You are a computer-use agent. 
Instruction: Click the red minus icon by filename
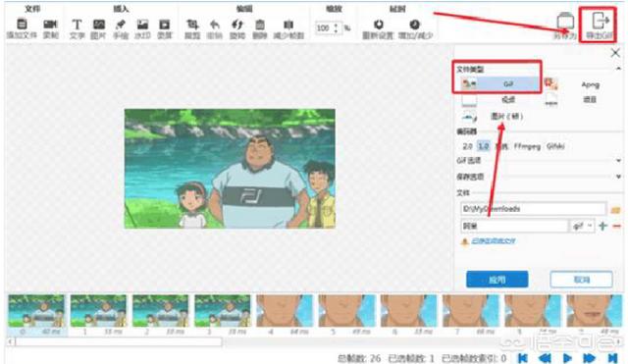(x=617, y=227)
